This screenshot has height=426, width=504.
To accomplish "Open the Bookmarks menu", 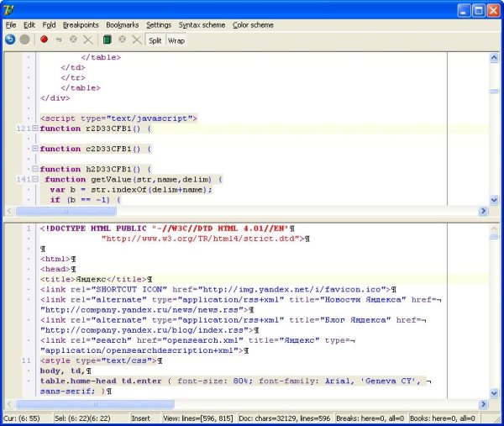I will tap(123, 25).
